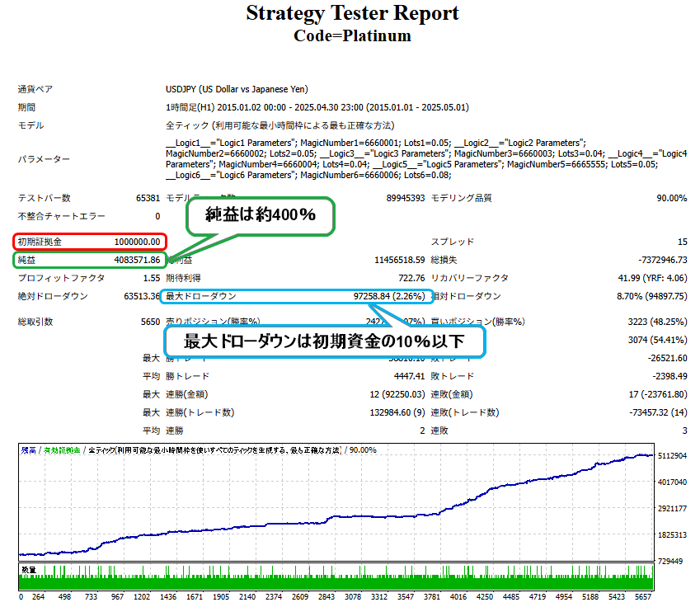
Task: Click the y-axis value 2921177
Action: (672, 508)
